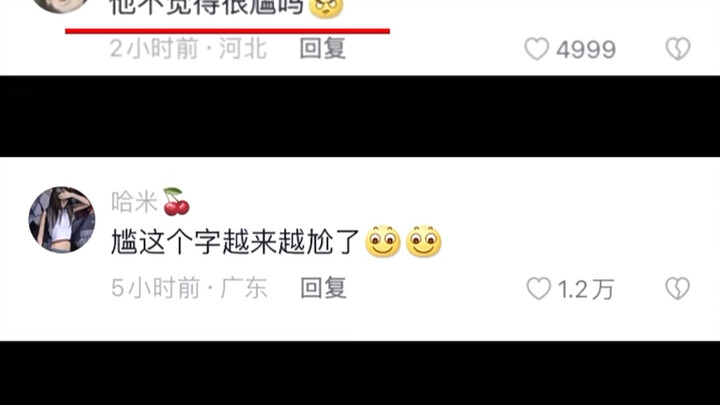Viewport: 720px width, 405px height.
Task: Tap the broken-heart dislike on the 河北 comment
Action: 678,49
